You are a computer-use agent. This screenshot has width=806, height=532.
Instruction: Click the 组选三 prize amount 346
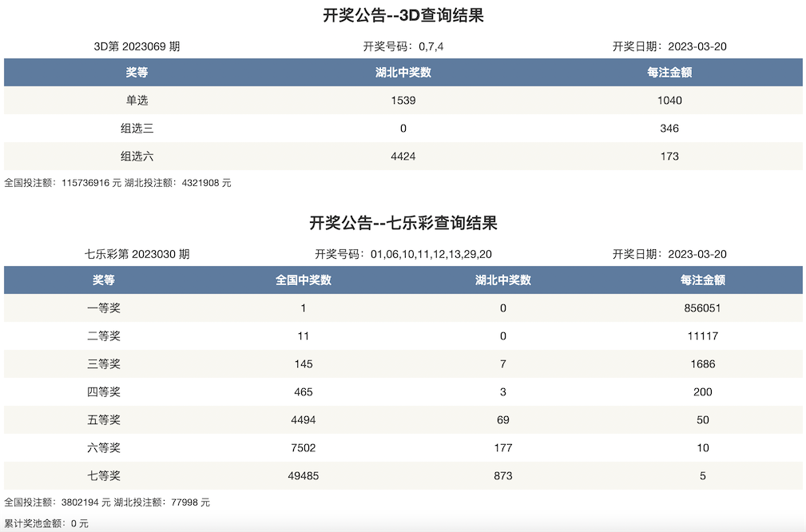(x=669, y=129)
